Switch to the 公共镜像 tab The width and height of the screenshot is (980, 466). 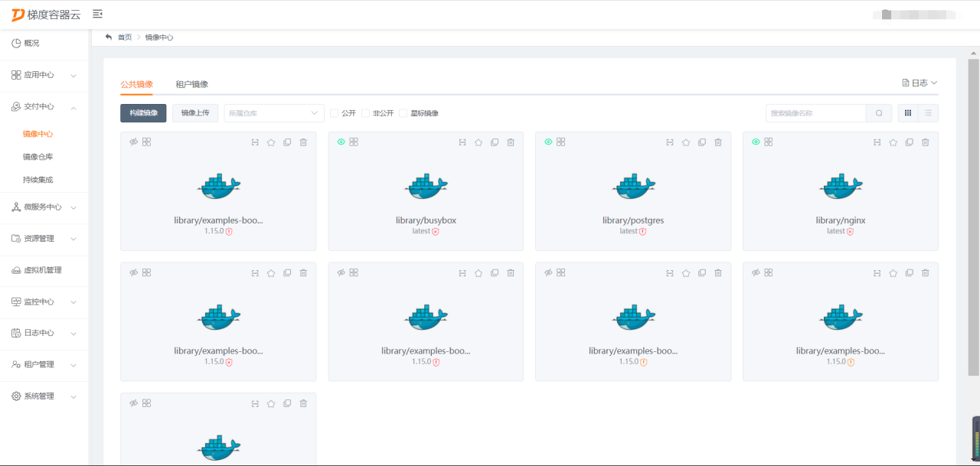point(136,84)
